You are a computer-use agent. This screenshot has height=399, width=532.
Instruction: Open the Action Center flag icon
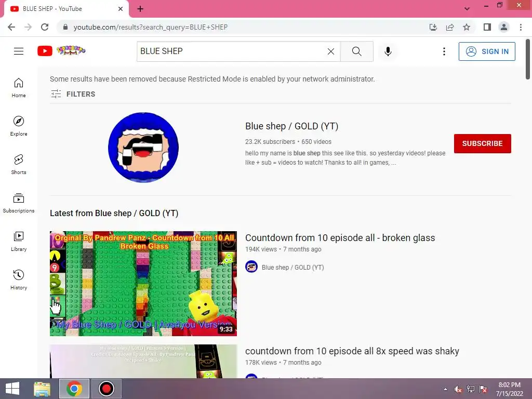[x=483, y=389]
